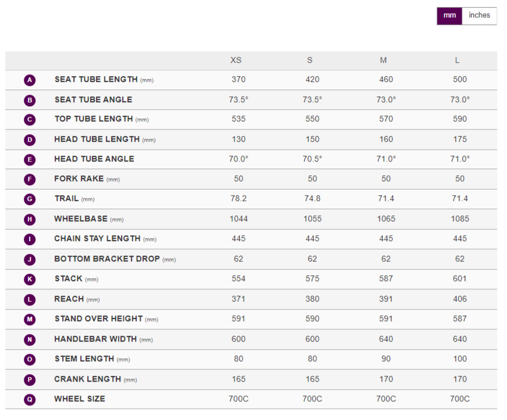
Task: Click the letter E head tube angle badge
Action: 30,160
